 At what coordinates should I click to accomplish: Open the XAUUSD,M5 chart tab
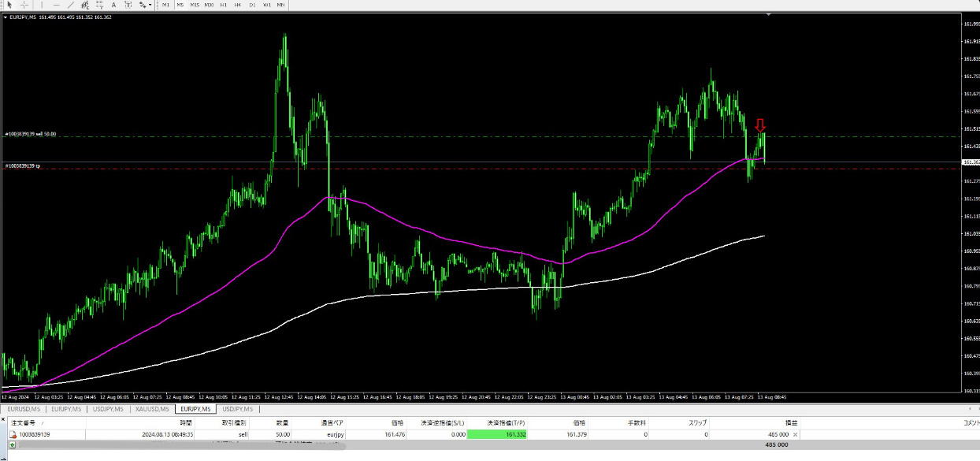(x=152, y=409)
